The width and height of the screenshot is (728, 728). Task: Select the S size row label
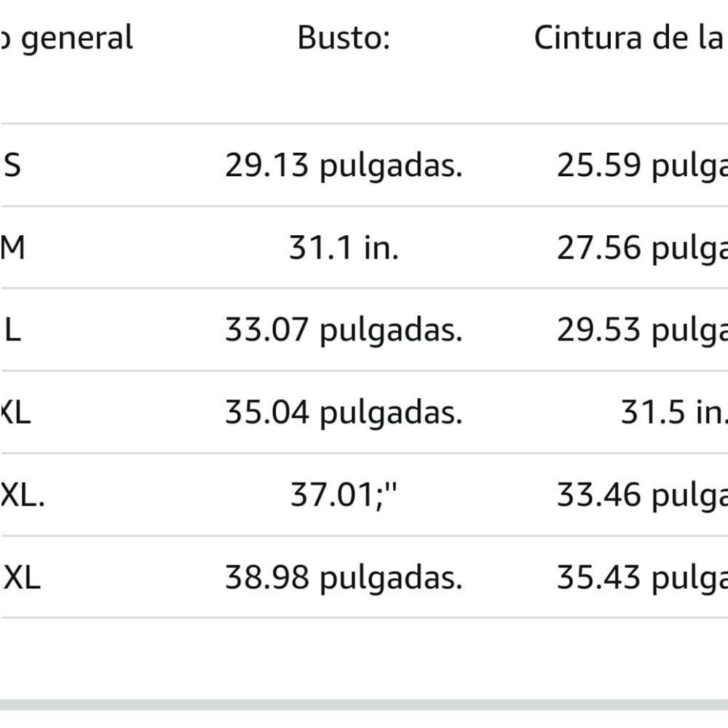click(x=12, y=165)
